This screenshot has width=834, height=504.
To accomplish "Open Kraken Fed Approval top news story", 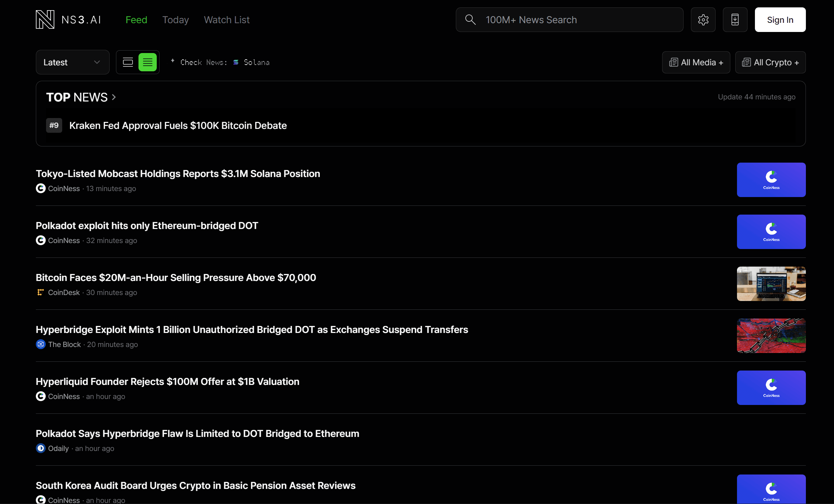I will (x=178, y=125).
